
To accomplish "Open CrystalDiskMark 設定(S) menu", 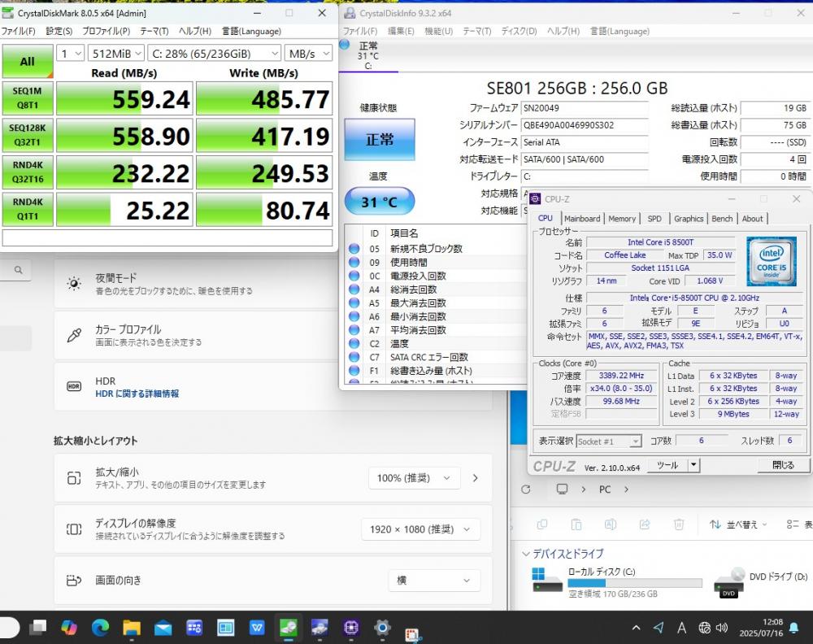I will click(x=59, y=31).
